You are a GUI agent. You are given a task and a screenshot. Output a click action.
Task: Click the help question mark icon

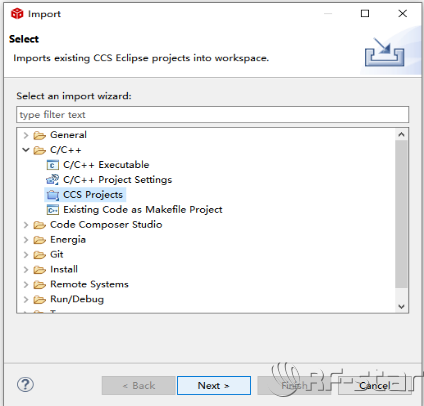tap(25, 385)
